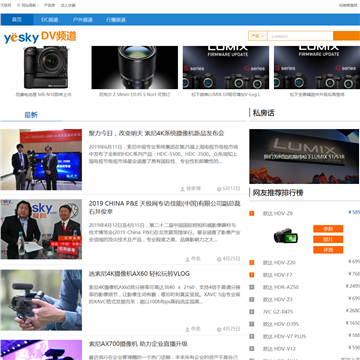The width and height of the screenshot is (360, 360).
Task: Click the orange search button
Action: click(x=347, y=36)
